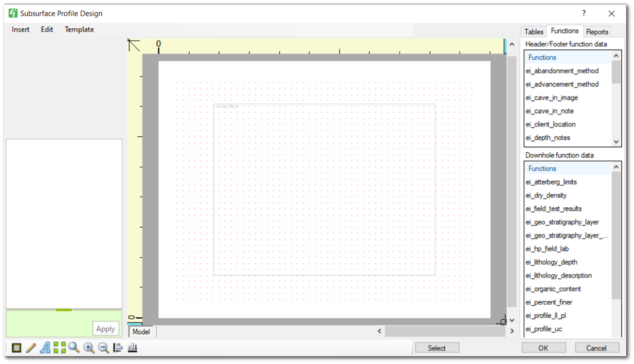This screenshot has width=634, height=364.
Task: Activate the magnifier zoom tool
Action: [x=73, y=348]
